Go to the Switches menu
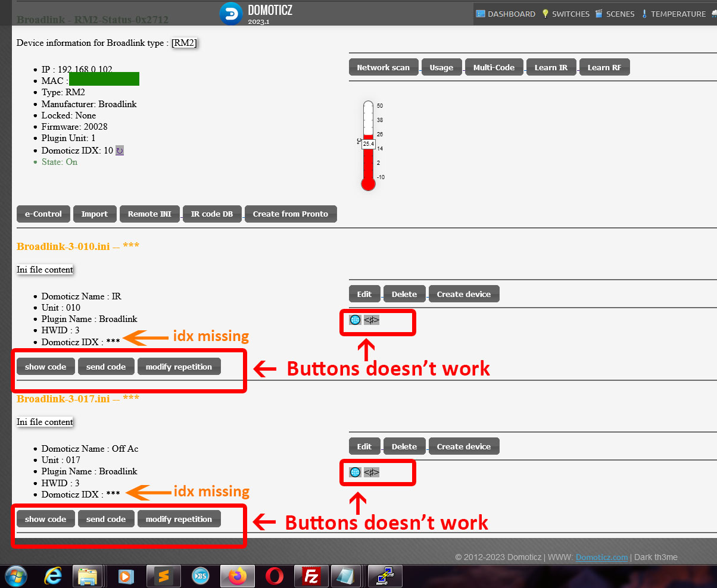Screen dimensions: 717x588 coord(565,14)
